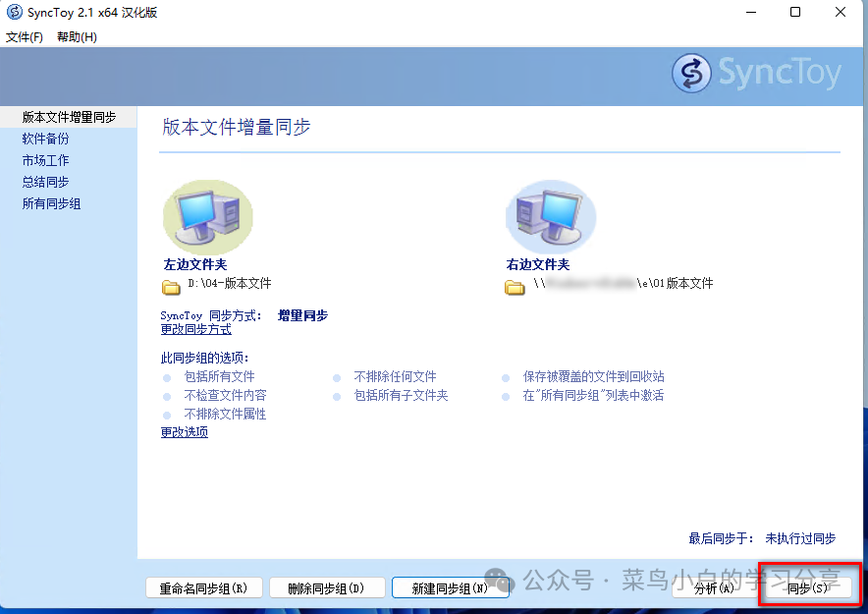The width and height of the screenshot is (868, 614).
Task: Click the 保存被覆盖的文件到回收站 option text
Action: 593,376
